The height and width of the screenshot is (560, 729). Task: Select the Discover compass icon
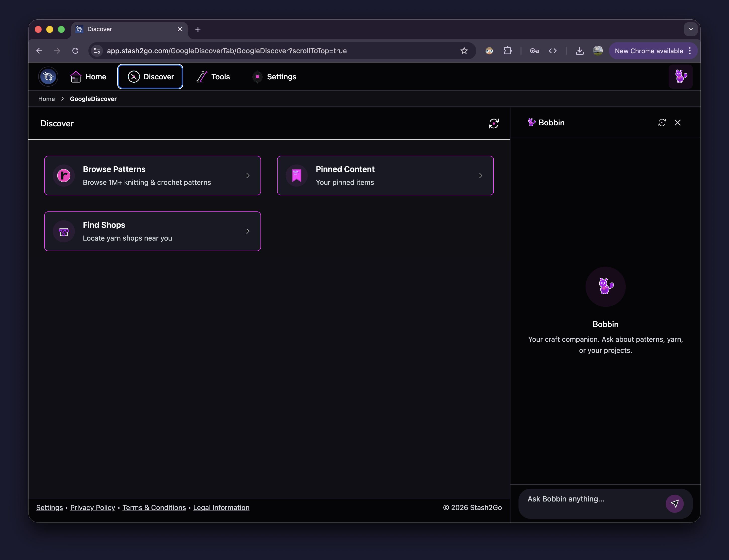point(133,76)
